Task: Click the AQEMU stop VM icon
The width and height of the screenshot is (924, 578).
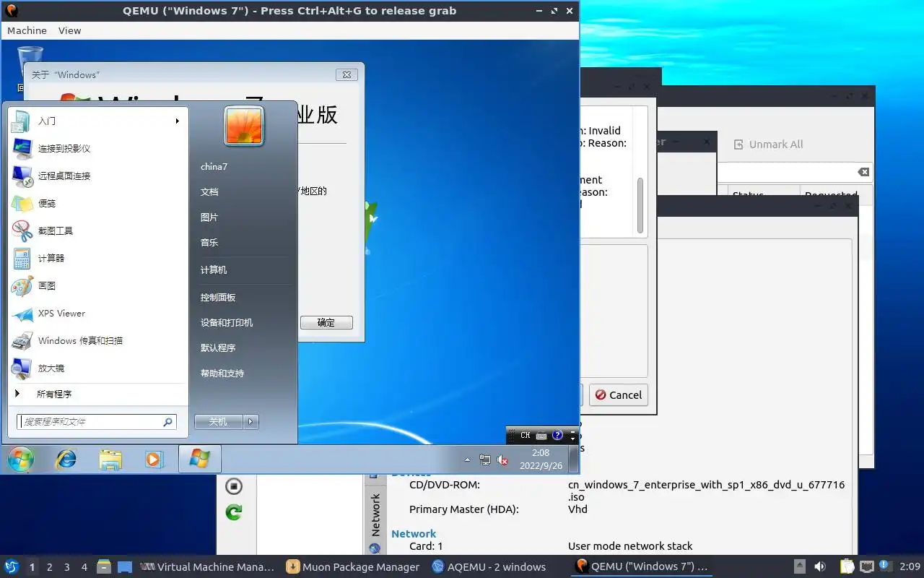Action: click(233, 486)
